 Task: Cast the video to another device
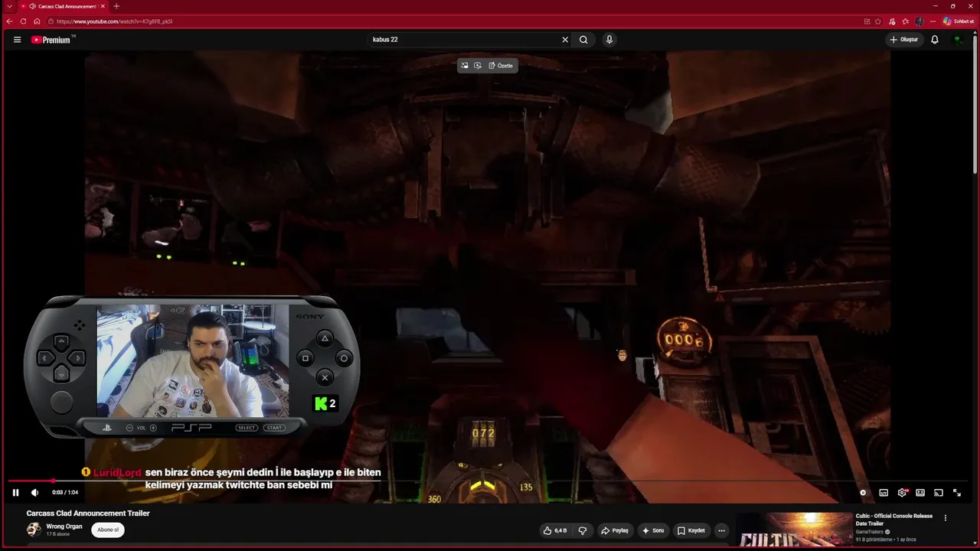(939, 493)
